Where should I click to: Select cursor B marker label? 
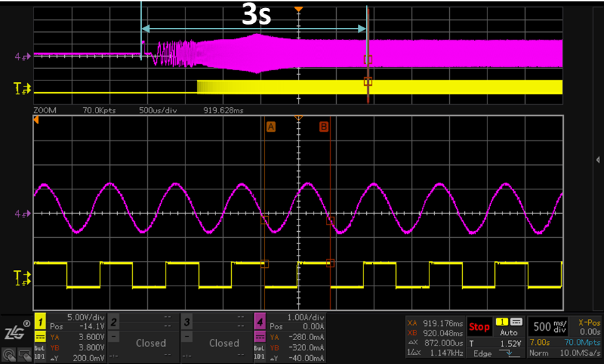(324, 127)
